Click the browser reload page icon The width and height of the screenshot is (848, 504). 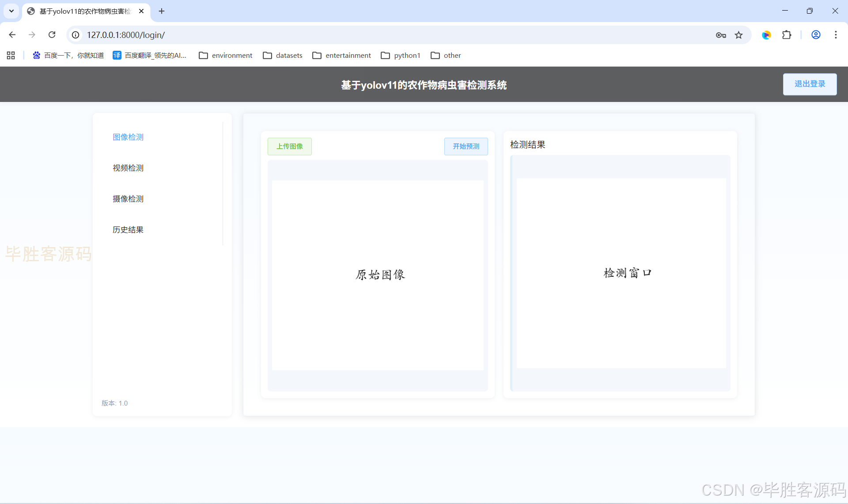(x=52, y=35)
